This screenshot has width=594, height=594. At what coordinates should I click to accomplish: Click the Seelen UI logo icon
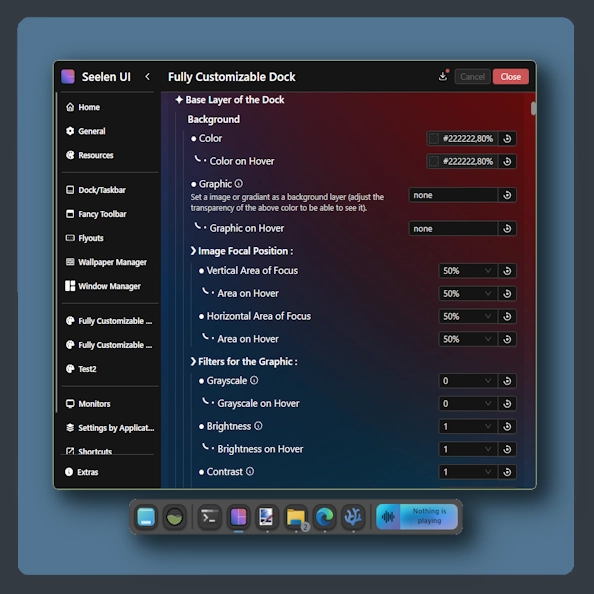tap(68, 77)
